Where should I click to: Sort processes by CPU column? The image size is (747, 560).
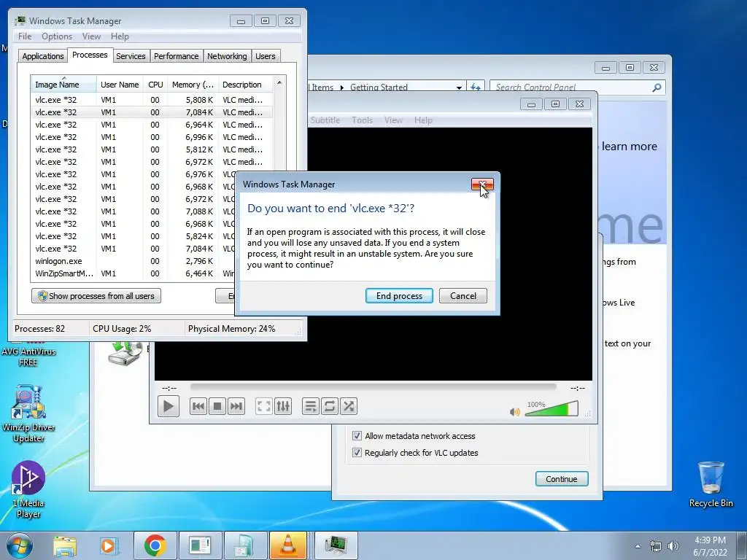click(x=155, y=85)
